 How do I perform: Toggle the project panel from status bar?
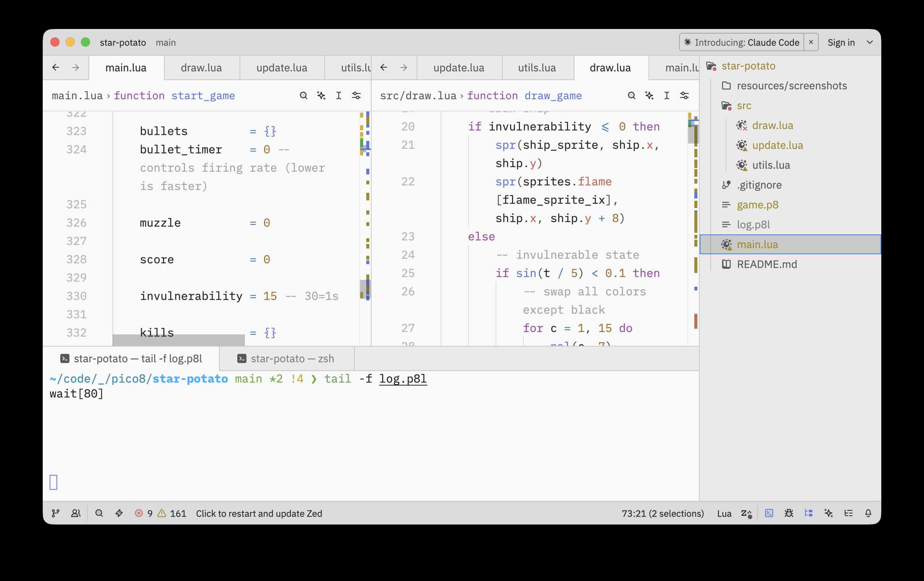[808, 513]
